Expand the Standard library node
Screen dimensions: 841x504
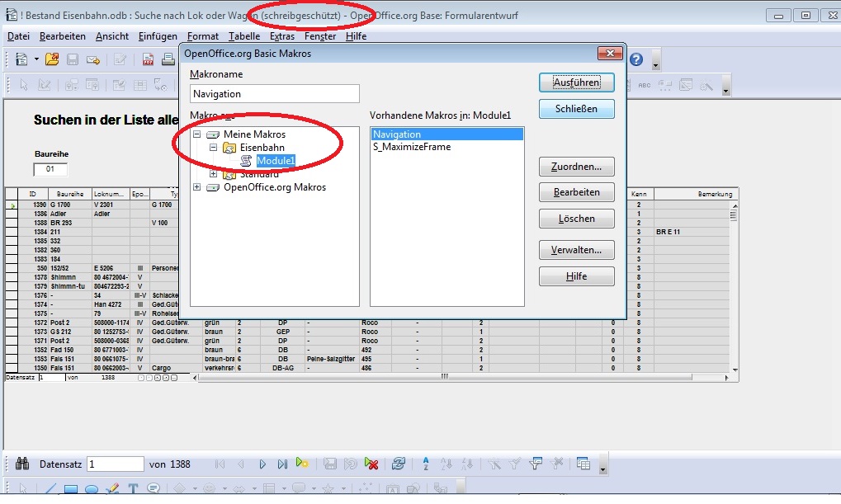point(213,174)
